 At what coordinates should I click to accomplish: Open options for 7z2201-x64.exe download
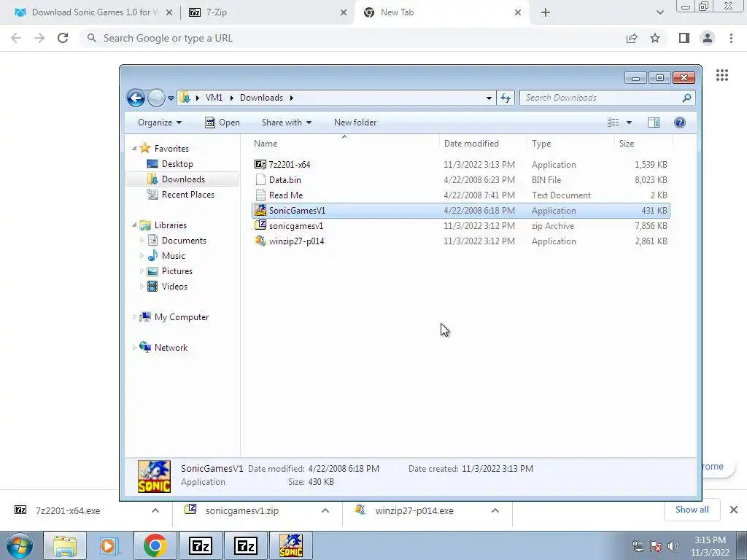(155, 510)
